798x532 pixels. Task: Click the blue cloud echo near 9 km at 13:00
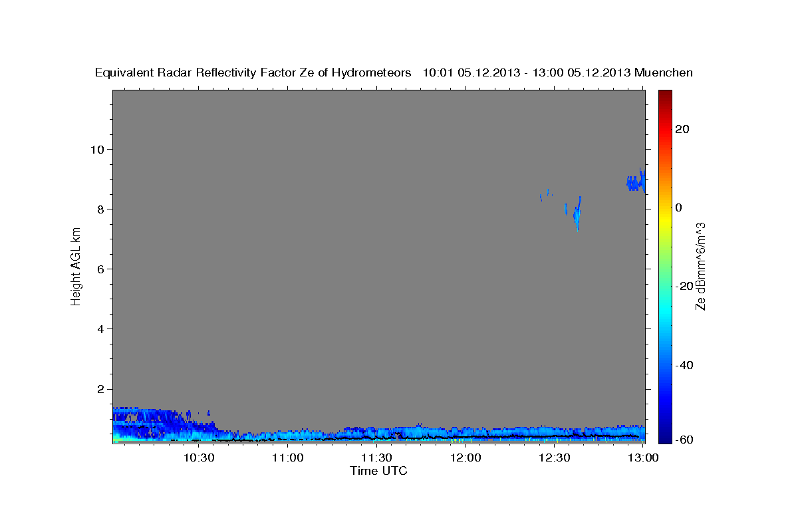[636, 182]
